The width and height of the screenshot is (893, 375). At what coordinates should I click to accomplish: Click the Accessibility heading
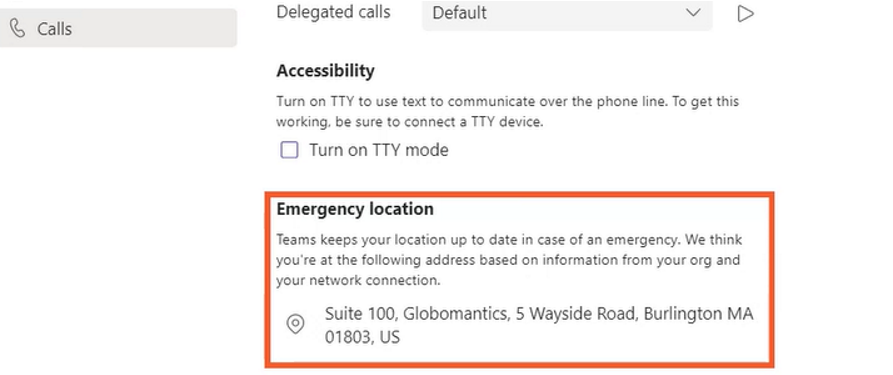pos(325,71)
